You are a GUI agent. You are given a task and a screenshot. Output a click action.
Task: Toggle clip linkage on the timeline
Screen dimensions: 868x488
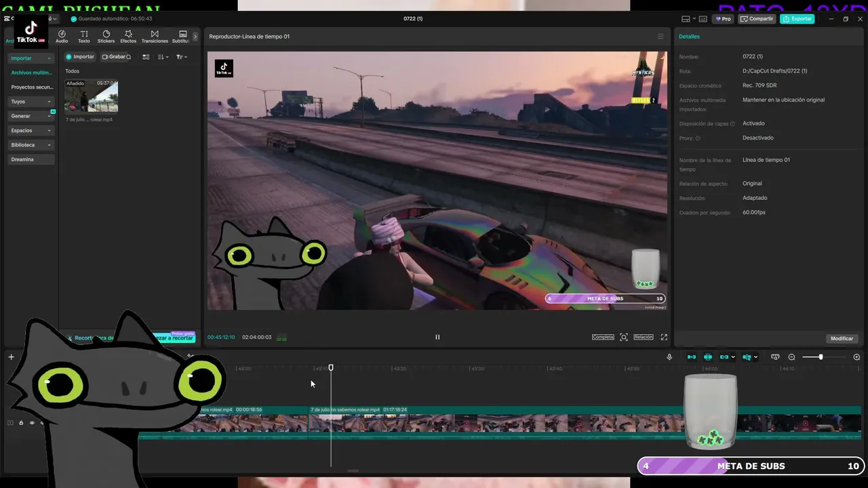[x=724, y=357]
